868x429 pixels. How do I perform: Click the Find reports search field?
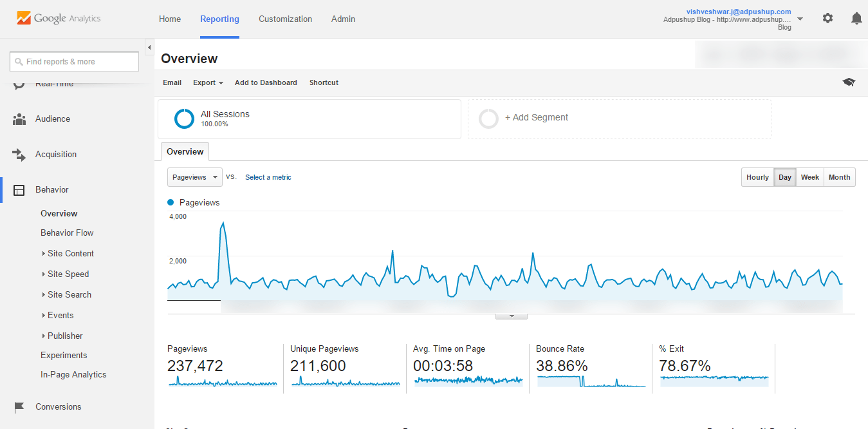tap(75, 62)
